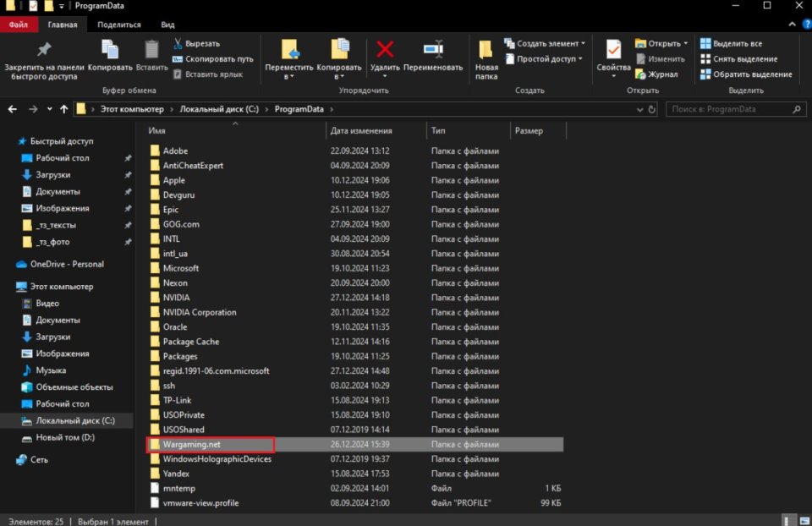The height and width of the screenshot is (526, 812).
Task: Switch to large icons view
Action: point(804,521)
